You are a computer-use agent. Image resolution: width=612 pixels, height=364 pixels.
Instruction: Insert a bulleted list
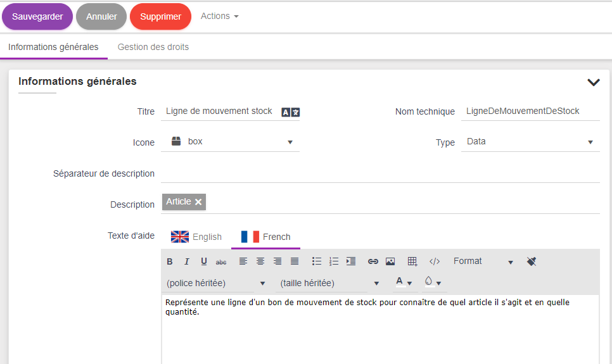pos(317,261)
